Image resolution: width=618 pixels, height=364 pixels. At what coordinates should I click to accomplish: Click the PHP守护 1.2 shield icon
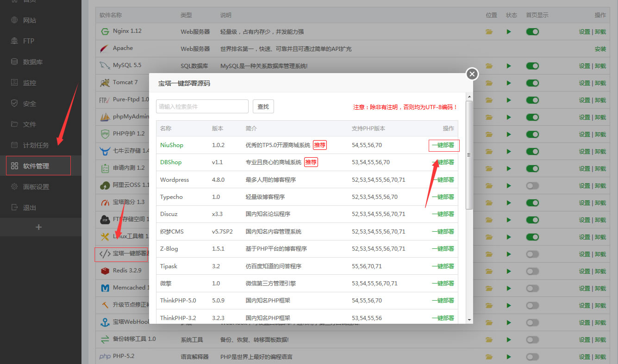pyautogui.click(x=105, y=134)
